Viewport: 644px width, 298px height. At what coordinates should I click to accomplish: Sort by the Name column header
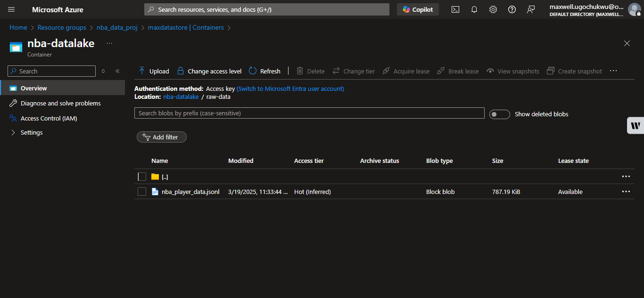pyautogui.click(x=160, y=161)
